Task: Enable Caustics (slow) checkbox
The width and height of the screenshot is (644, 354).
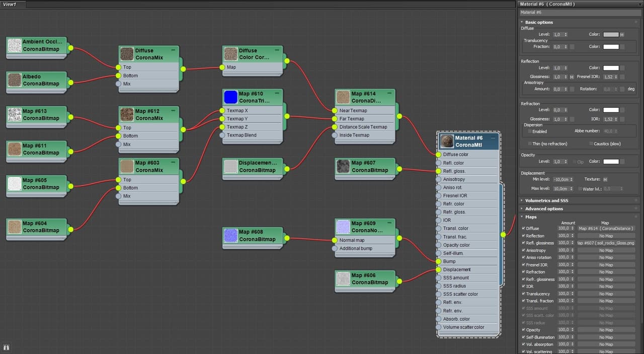Action: point(591,144)
